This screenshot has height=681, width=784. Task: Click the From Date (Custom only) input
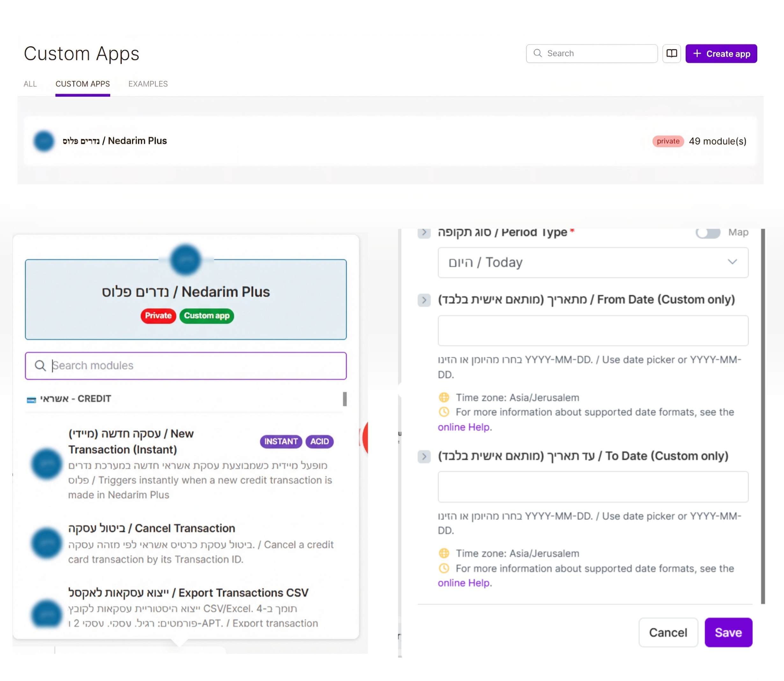(593, 331)
